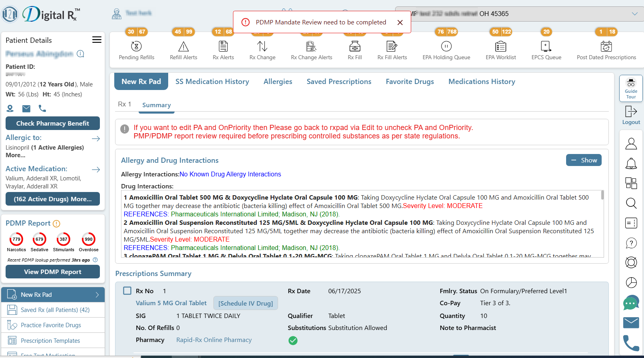
Task: Open Practice Favorite Drugs menu item
Action: point(53,325)
